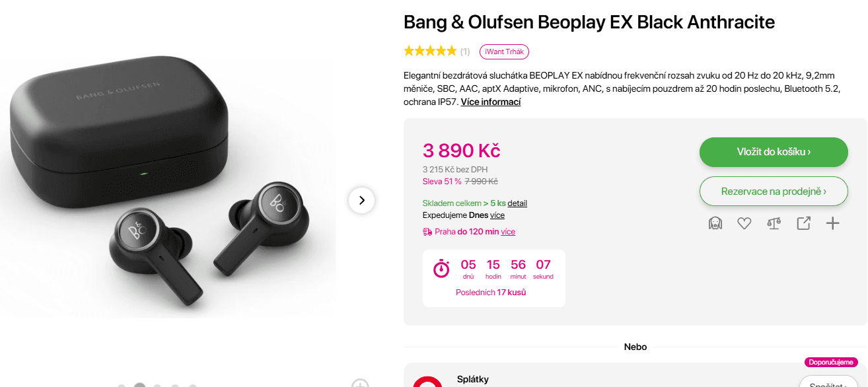
Task: Click the Doporučujeme badge
Action: click(830, 362)
